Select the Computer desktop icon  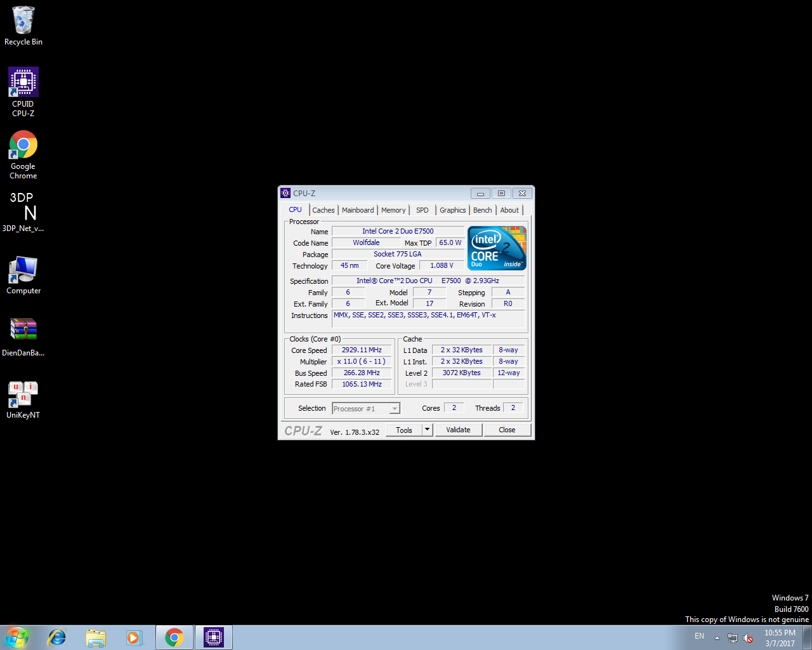tap(23, 275)
